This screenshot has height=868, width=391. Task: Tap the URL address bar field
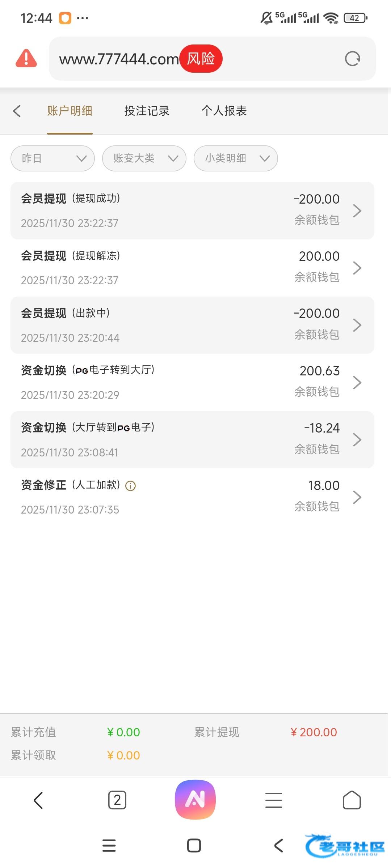click(x=119, y=59)
